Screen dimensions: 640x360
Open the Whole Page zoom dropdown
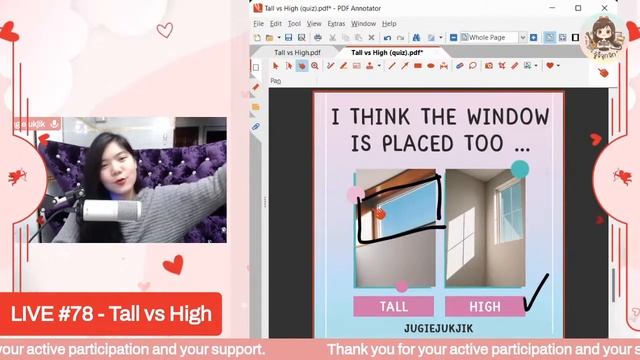pyautogui.click(x=523, y=38)
